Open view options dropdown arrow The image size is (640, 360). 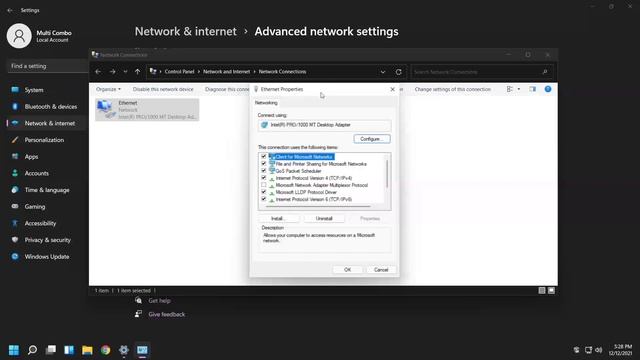click(519, 89)
